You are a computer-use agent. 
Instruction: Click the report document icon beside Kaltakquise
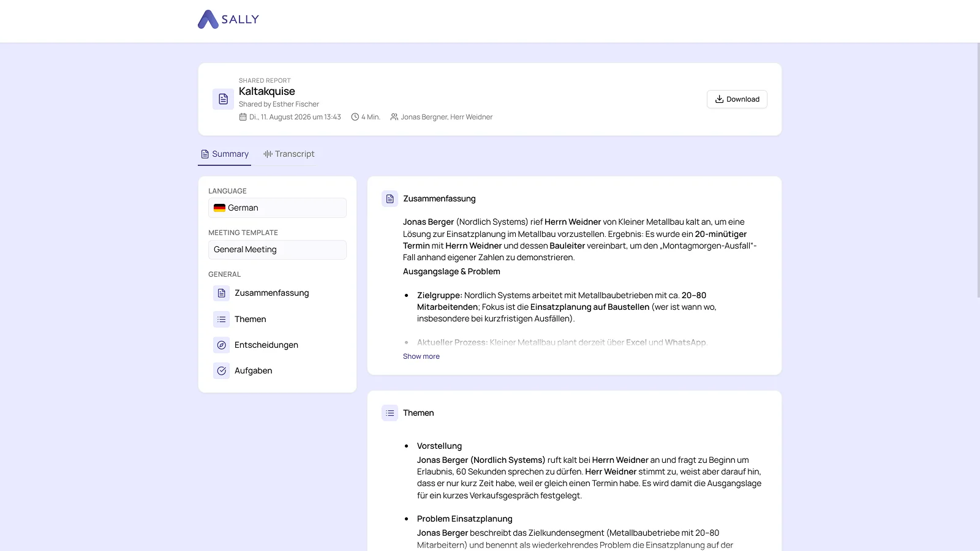[x=223, y=99]
